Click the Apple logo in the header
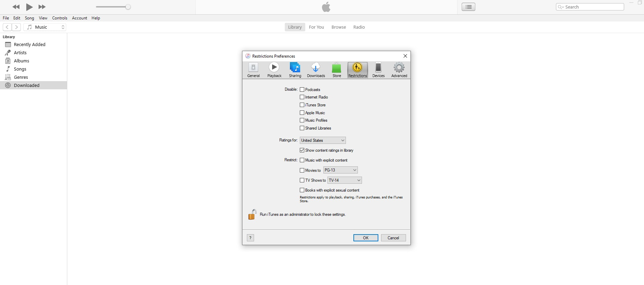This screenshot has width=644, height=285. point(326,7)
